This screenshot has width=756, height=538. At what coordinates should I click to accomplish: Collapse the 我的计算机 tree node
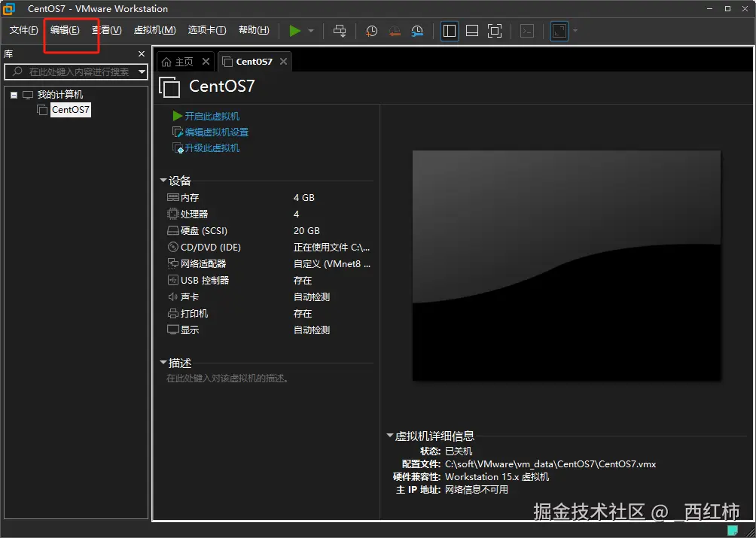[x=14, y=95]
